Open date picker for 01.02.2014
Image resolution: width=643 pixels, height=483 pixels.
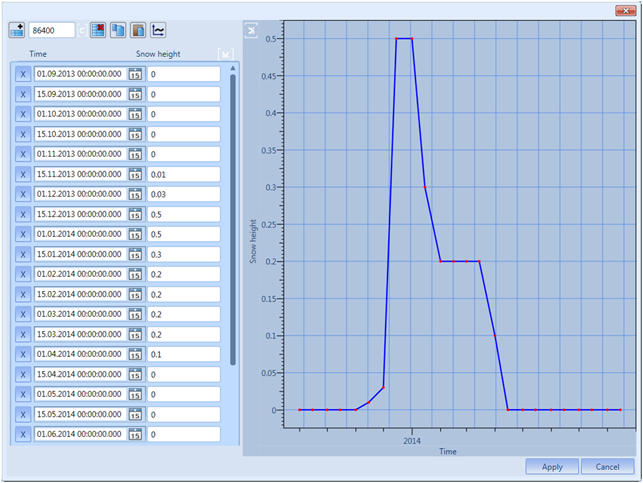pos(135,274)
